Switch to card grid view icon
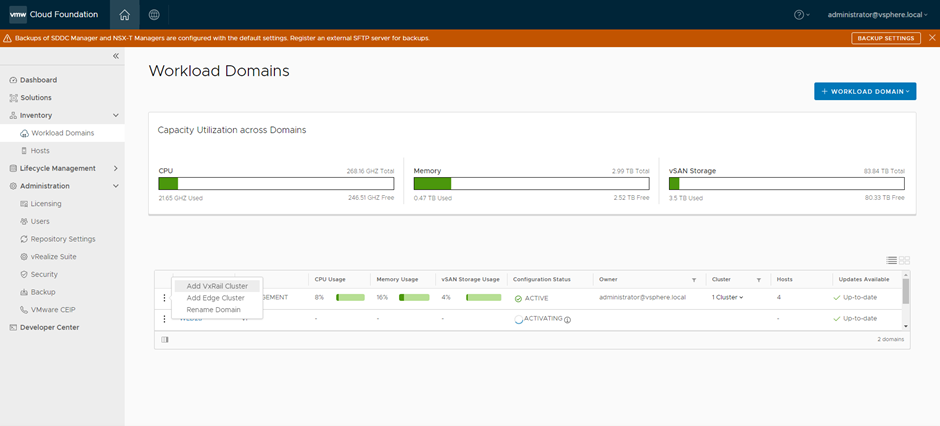Viewport: 940px width, 426px height. click(905, 260)
